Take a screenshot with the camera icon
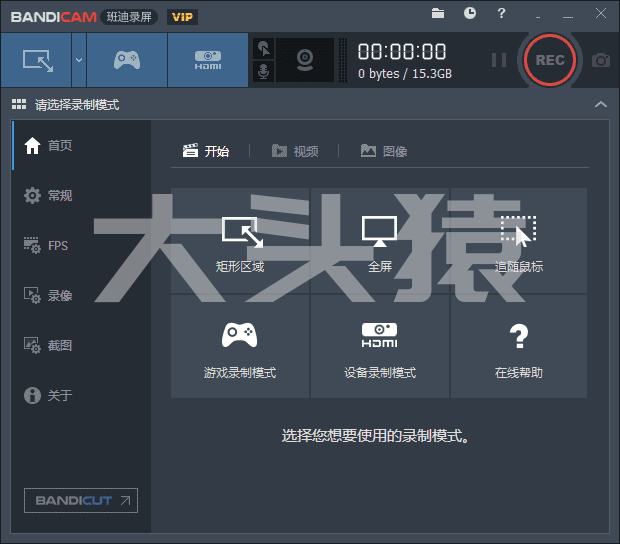620x544 pixels. pyautogui.click(x=601, y=60)
